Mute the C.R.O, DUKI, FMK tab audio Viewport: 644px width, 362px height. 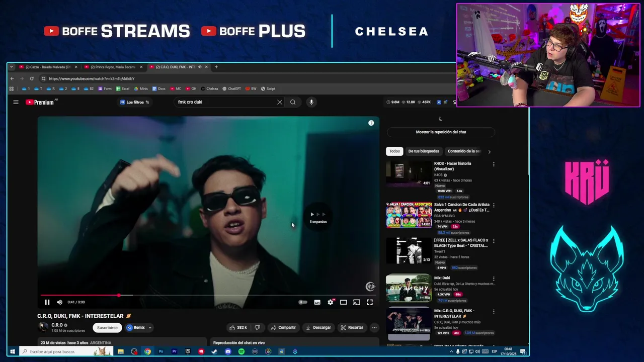pos(200,67)
